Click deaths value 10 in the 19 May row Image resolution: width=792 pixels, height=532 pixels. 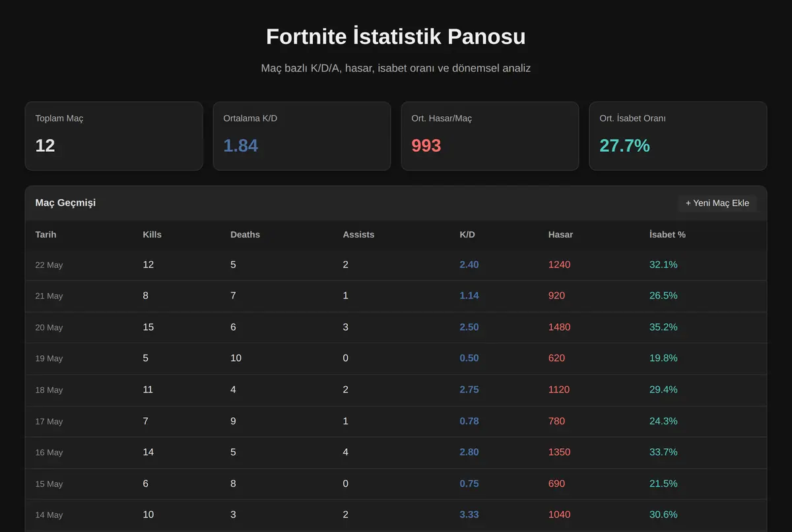click(x=236, y=358)
